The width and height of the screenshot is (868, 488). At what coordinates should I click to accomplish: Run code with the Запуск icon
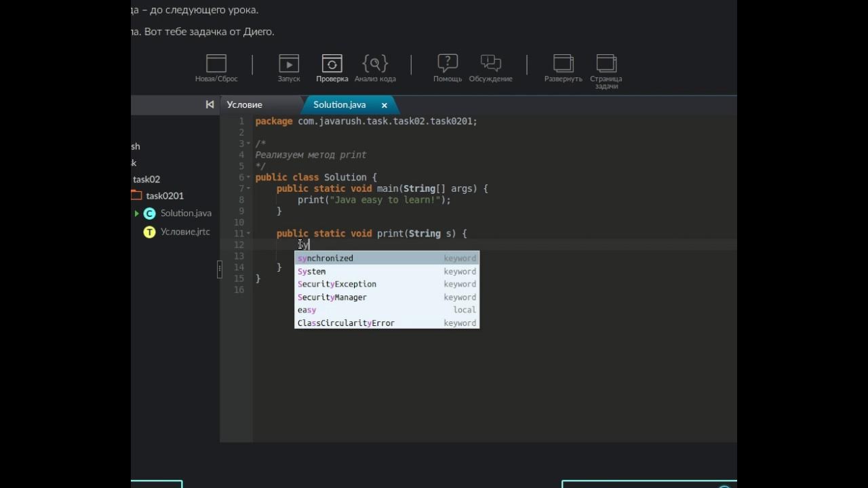pyautogui.click(x=289, y=64)
